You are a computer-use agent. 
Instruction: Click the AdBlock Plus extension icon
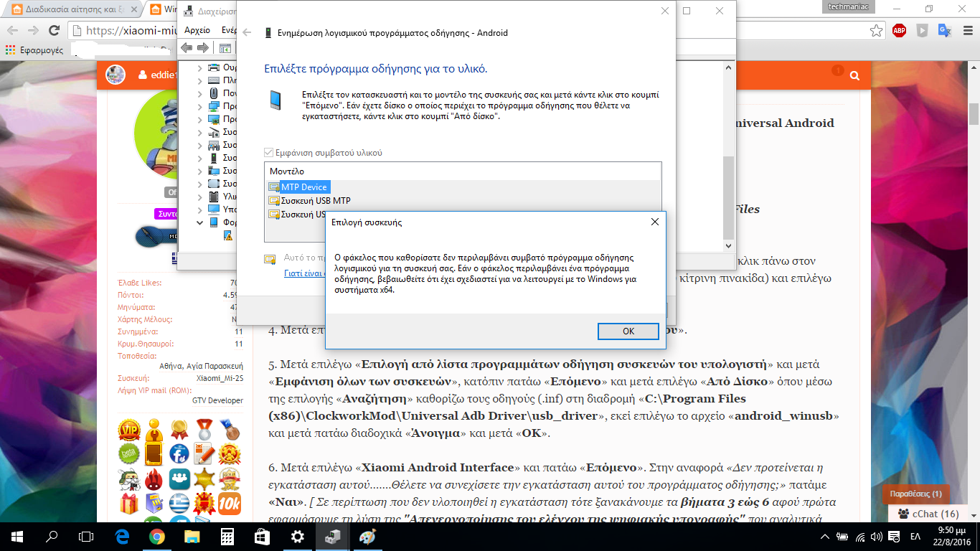tap(899, 31)
